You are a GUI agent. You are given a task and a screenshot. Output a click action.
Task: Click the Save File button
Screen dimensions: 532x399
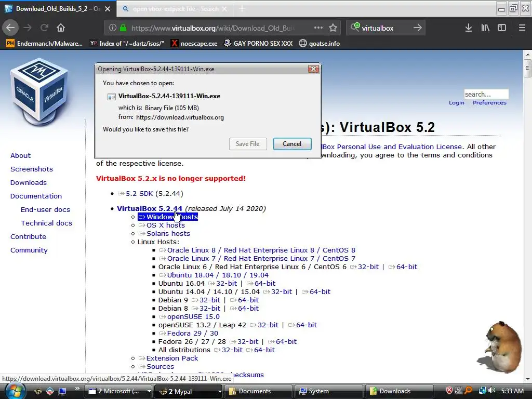pyautogui.click(x=248, y=144)
